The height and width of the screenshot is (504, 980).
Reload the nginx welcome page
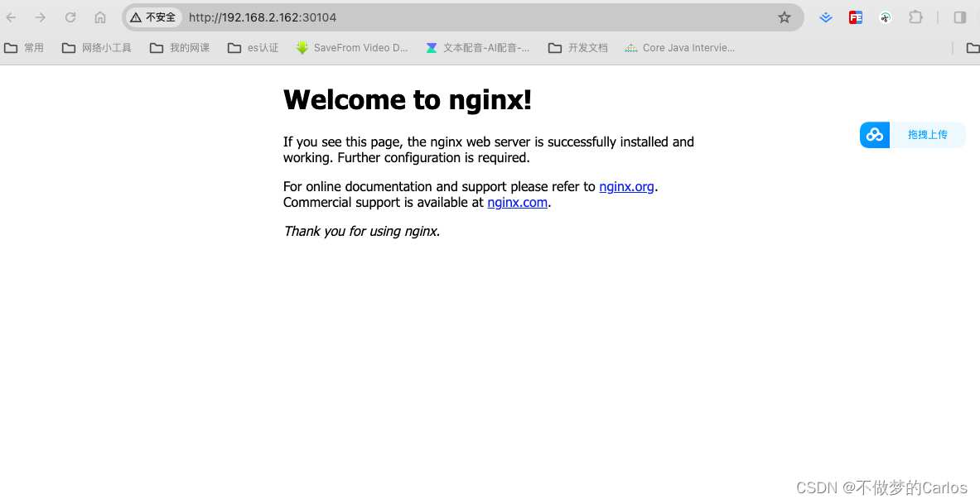(70, 17)
